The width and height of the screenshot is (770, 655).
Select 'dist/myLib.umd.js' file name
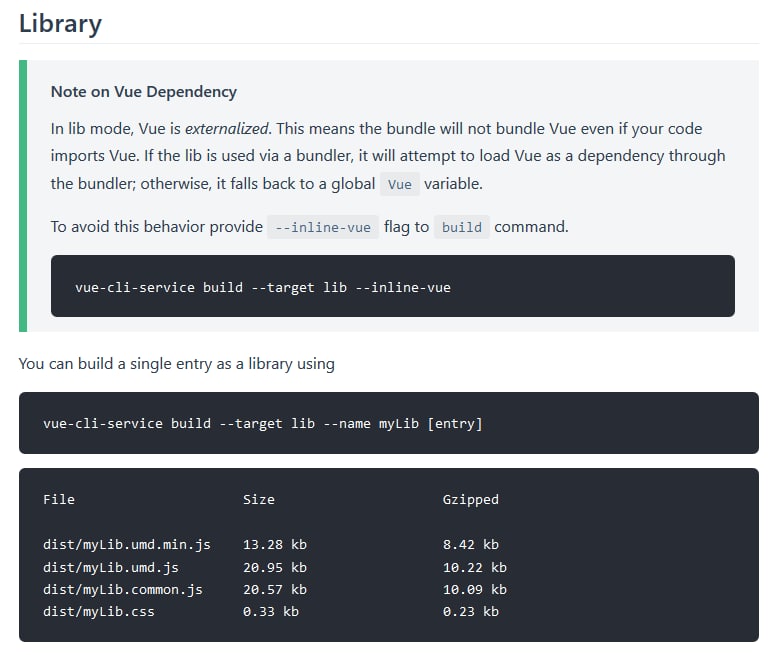110,568
